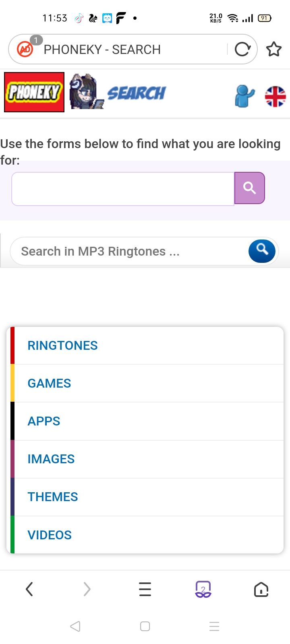
Task: Go to the browser home page
Action: (261, 590)
